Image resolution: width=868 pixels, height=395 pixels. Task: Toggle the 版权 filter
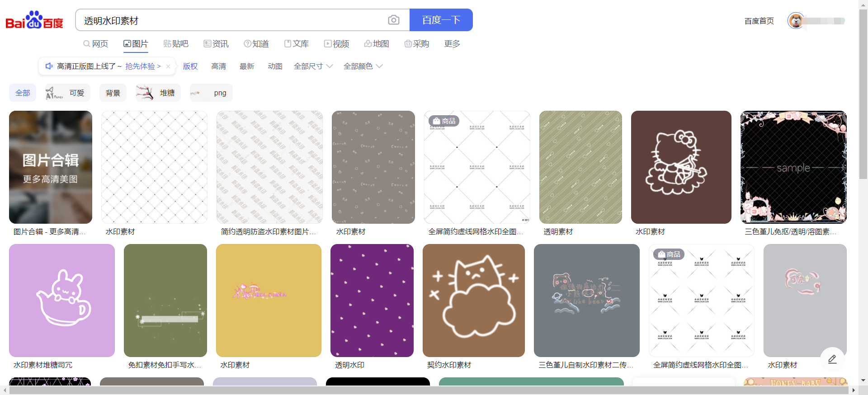(x=190, y=66)
